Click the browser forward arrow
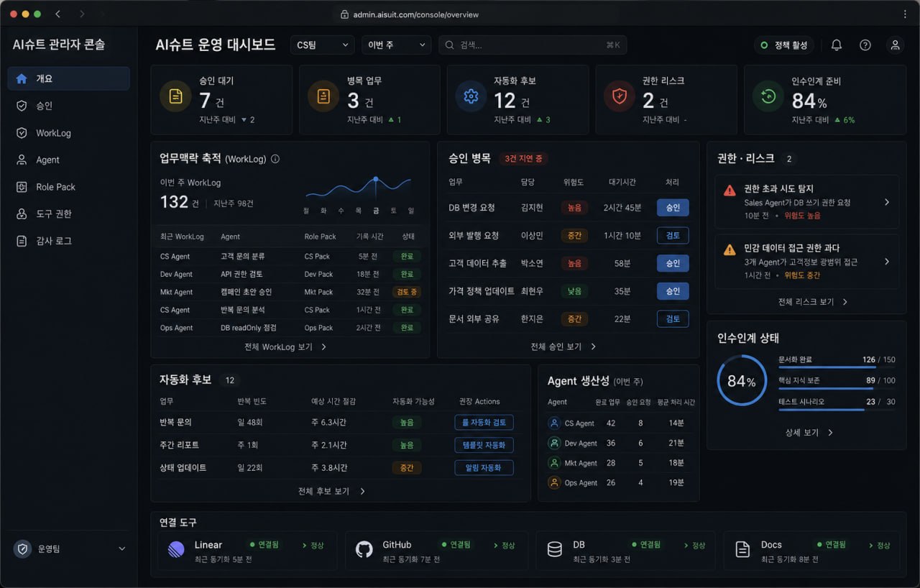 coord(82,14)
